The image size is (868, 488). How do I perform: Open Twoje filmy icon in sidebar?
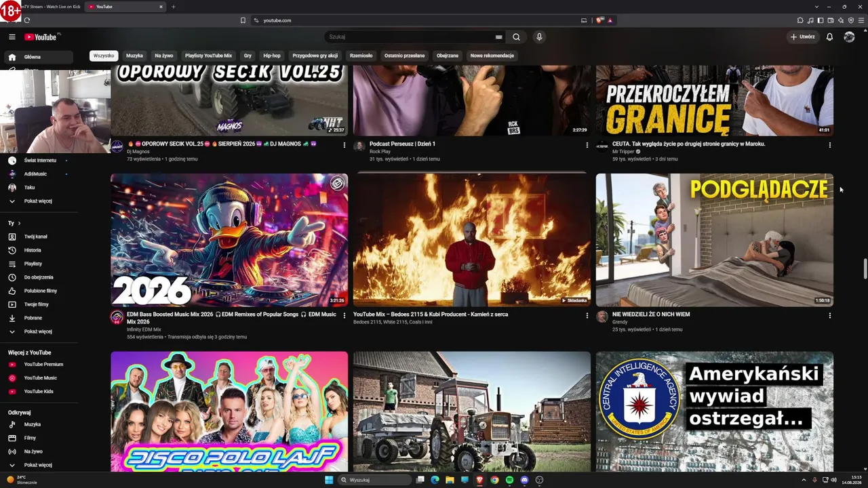(12, 304)
